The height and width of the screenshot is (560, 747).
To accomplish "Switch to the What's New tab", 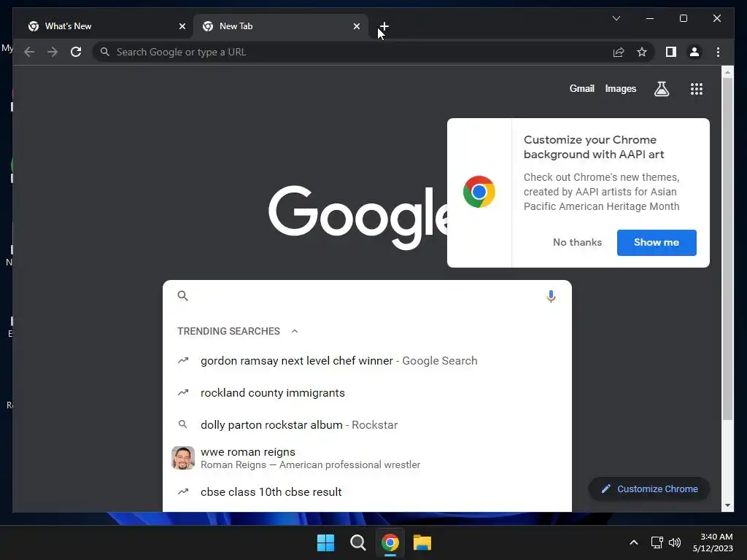I will point(105,26).
